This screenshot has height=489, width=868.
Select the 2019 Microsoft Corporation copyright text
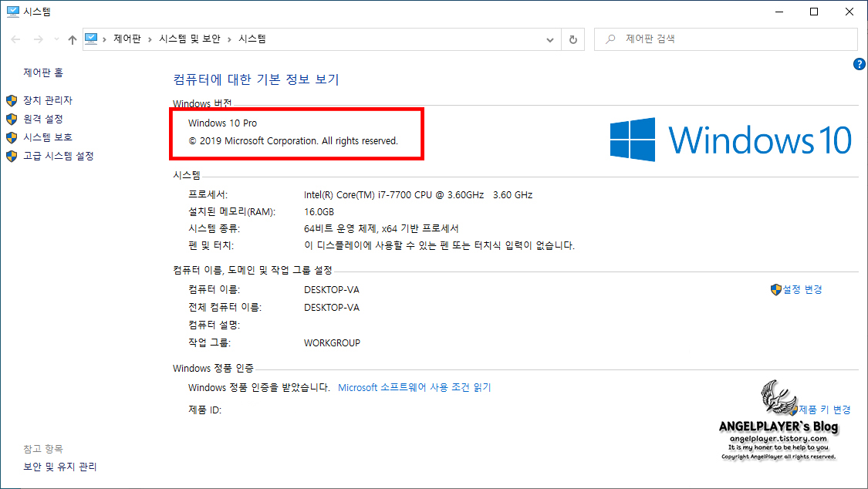(x=293, y=141)
